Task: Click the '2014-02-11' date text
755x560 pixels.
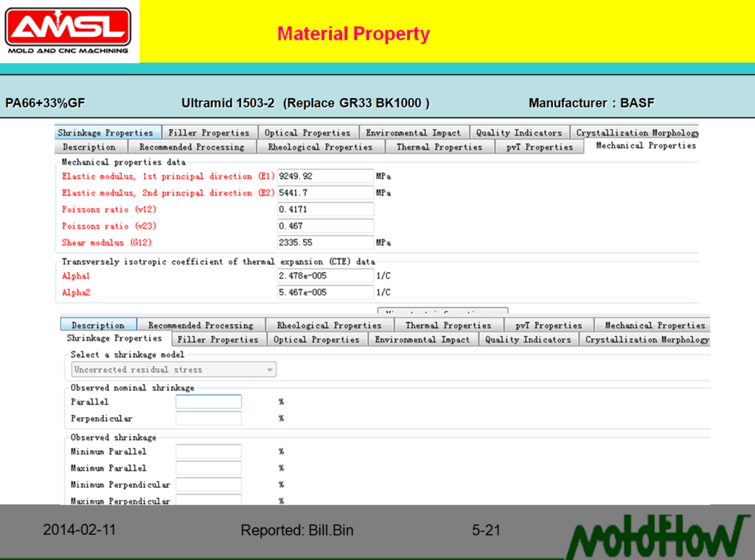Action: point(80,530)
